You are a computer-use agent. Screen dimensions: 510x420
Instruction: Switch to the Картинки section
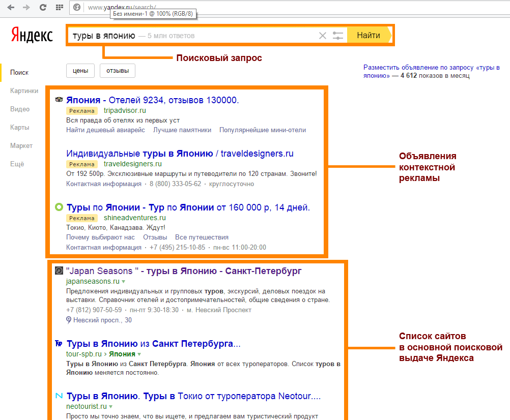(x=24, y=91)
